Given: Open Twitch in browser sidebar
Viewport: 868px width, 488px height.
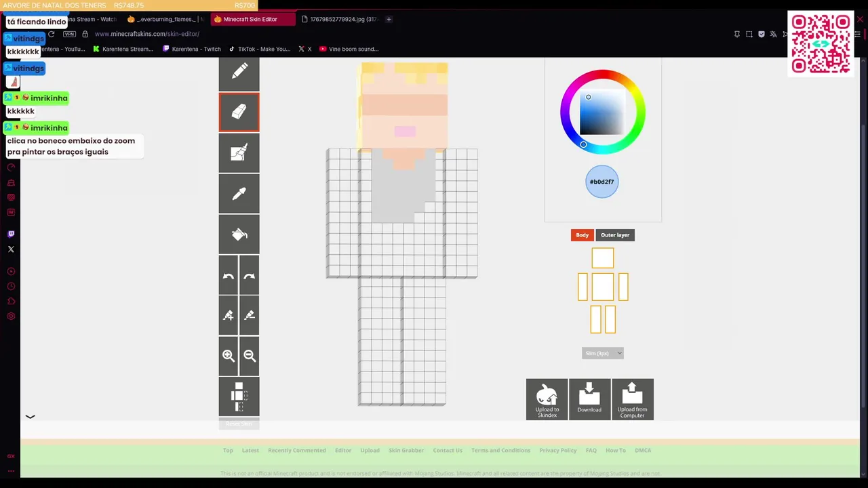Looking at the screenshot, I should click(11, 234).
